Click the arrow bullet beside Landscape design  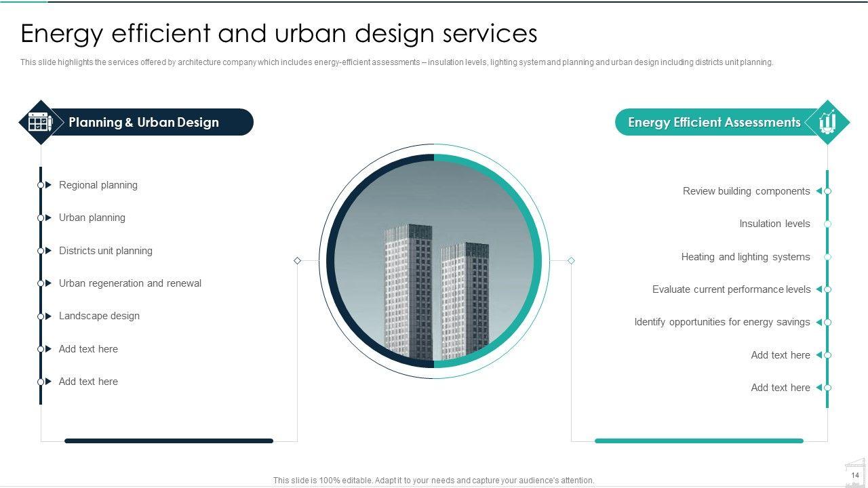pyautogui.click(x=47, y=316)
